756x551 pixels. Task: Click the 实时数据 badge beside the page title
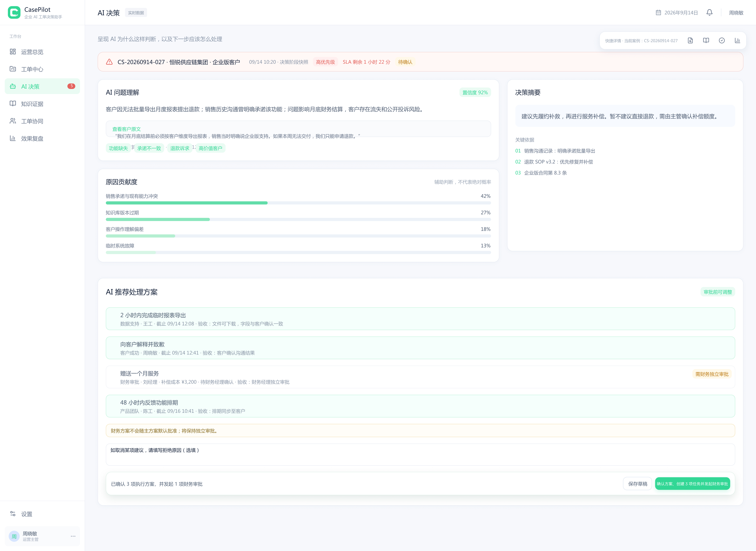pos(136,13)
